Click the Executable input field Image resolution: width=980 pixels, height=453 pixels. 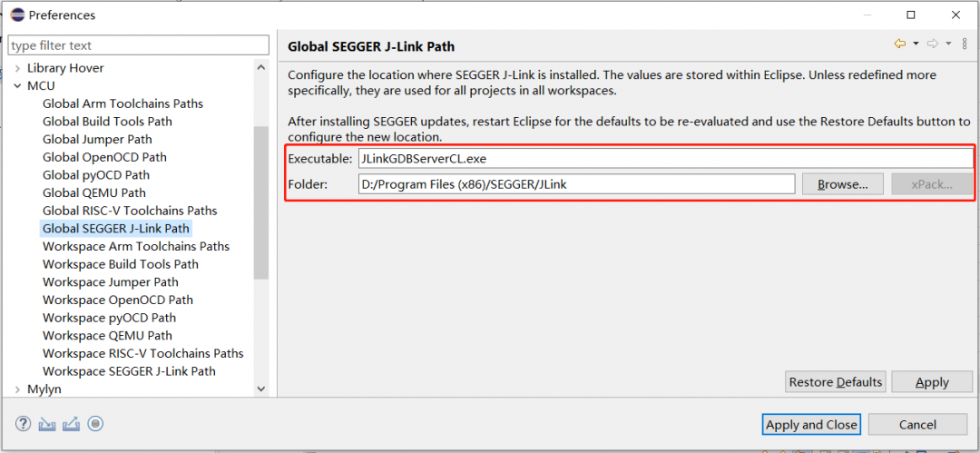[x=665, y=158]
